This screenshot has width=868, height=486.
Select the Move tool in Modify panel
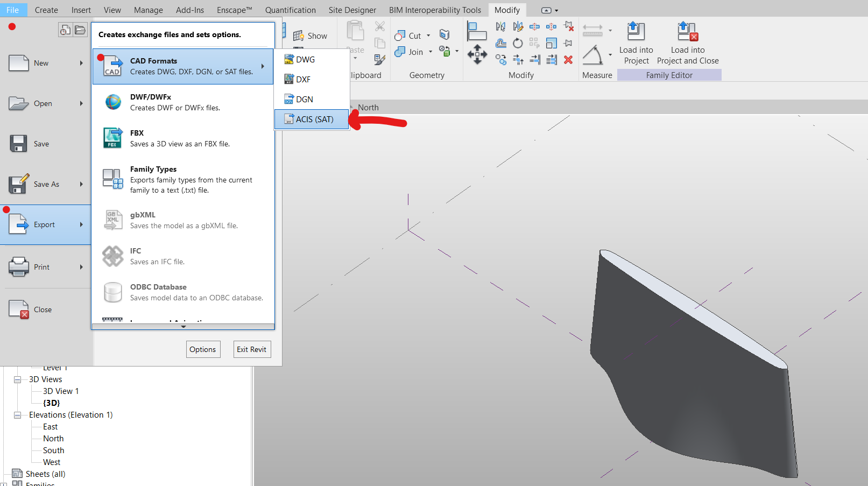tap(477, 54)
